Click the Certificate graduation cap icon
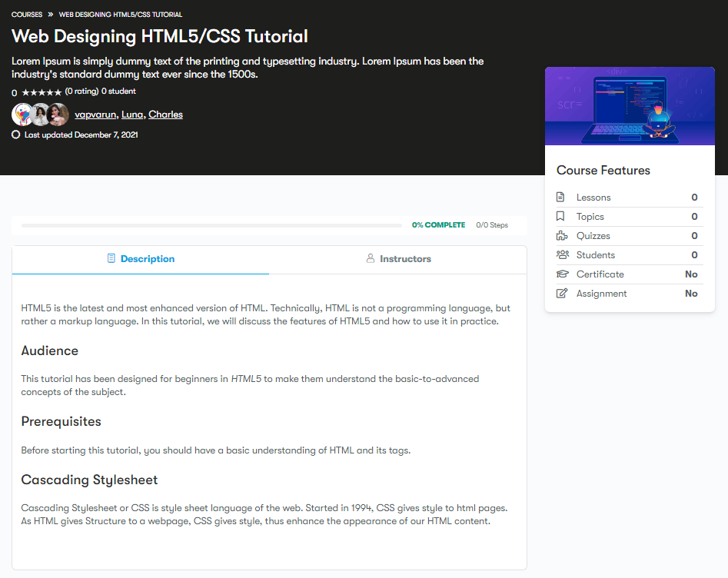 coord(562,274)
